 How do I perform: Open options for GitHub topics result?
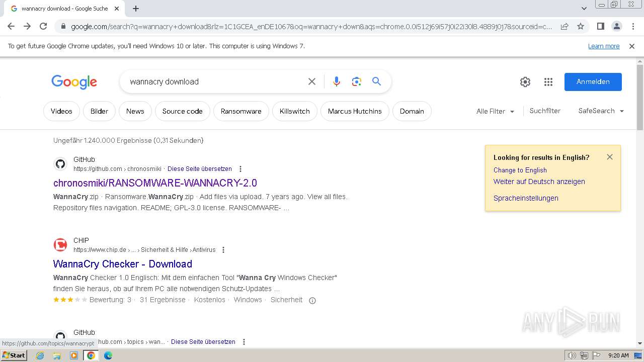pyautogui.click(x=244, y=342)
